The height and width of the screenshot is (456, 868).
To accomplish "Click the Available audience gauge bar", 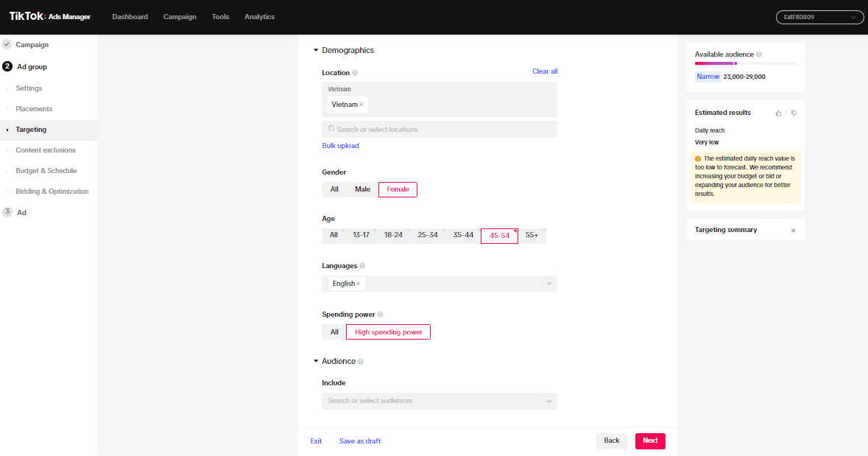I will tap(746, 63).
